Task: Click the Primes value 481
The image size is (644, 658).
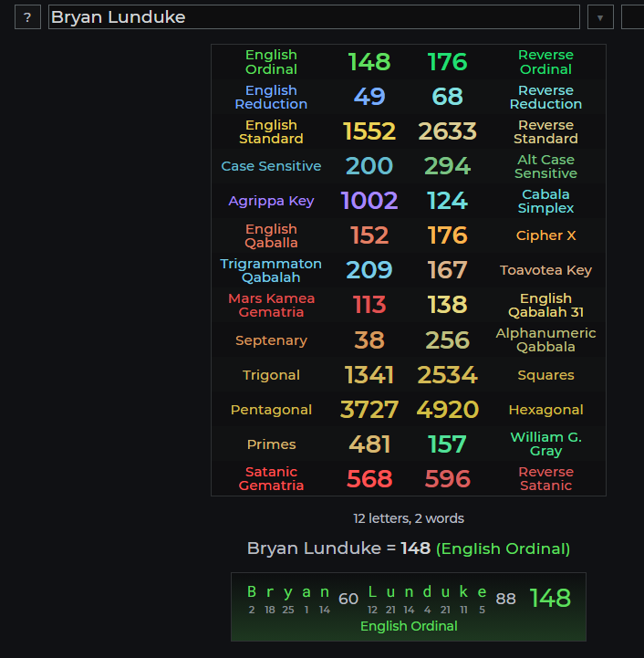Action: click(x=369, y=444)
